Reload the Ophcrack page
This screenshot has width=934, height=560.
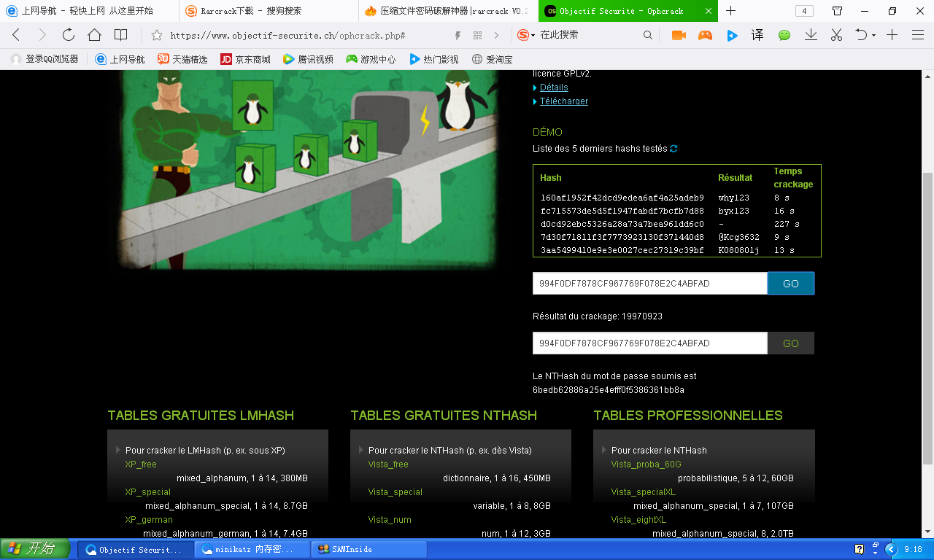(69, 35)
